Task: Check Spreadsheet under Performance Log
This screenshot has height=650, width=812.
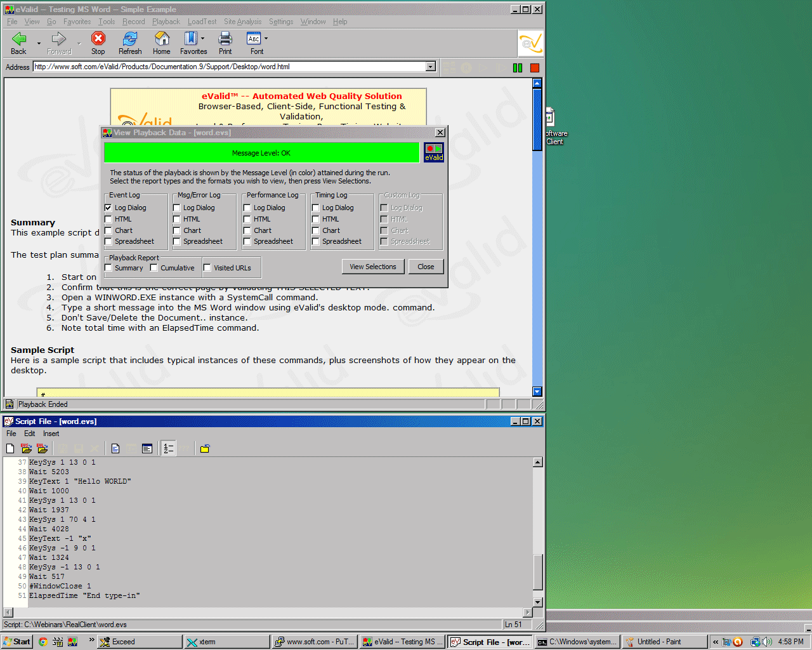Action: click(247, 241)
